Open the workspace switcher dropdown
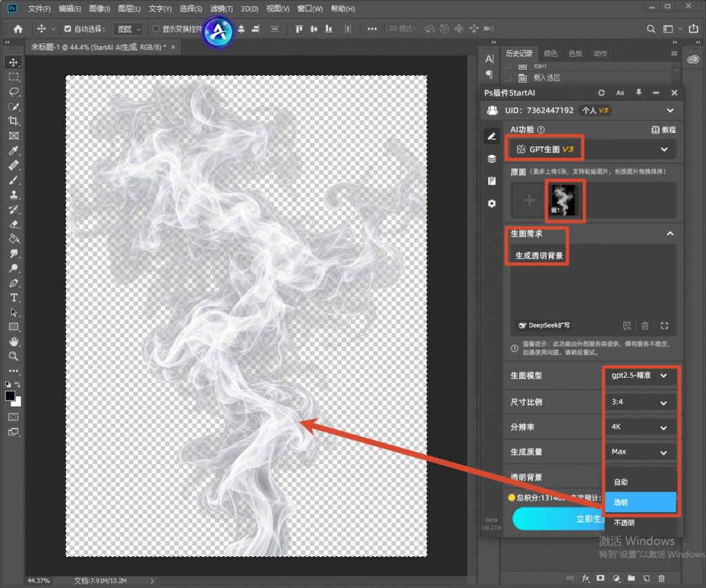706x588 pixels. click(x=671, y=29)
